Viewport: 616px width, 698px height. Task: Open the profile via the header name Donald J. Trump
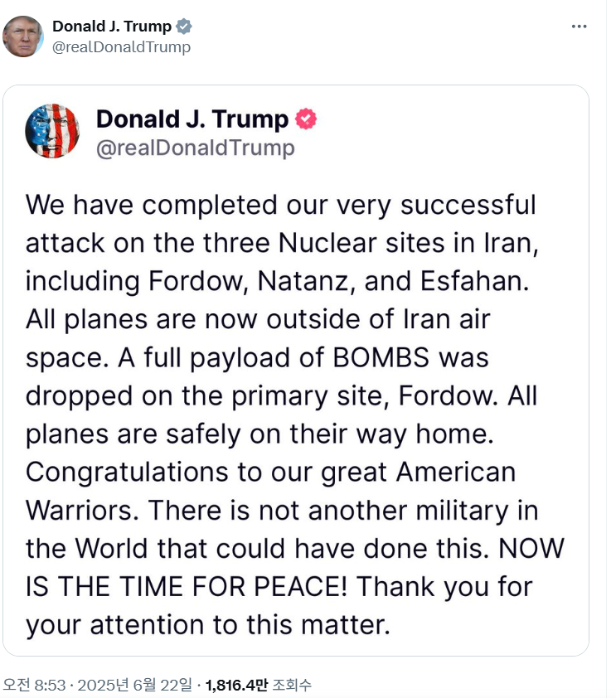113,25
